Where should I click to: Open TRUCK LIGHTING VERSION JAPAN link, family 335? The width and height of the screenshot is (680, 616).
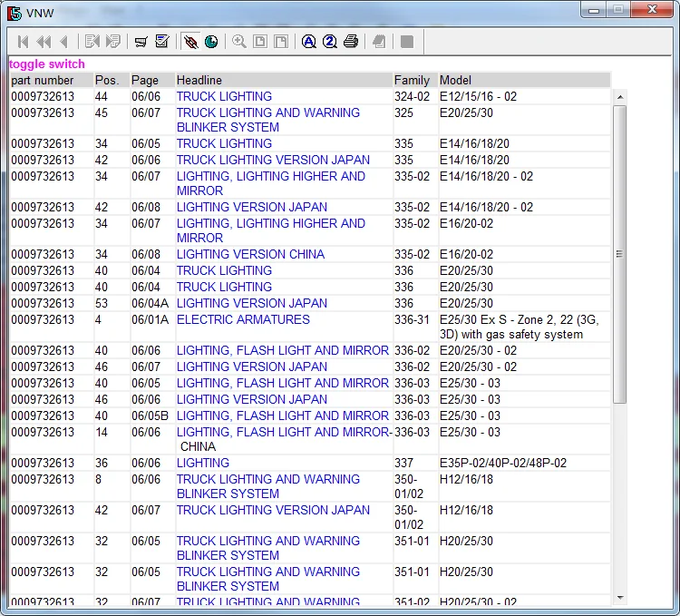tap(273, 160)
